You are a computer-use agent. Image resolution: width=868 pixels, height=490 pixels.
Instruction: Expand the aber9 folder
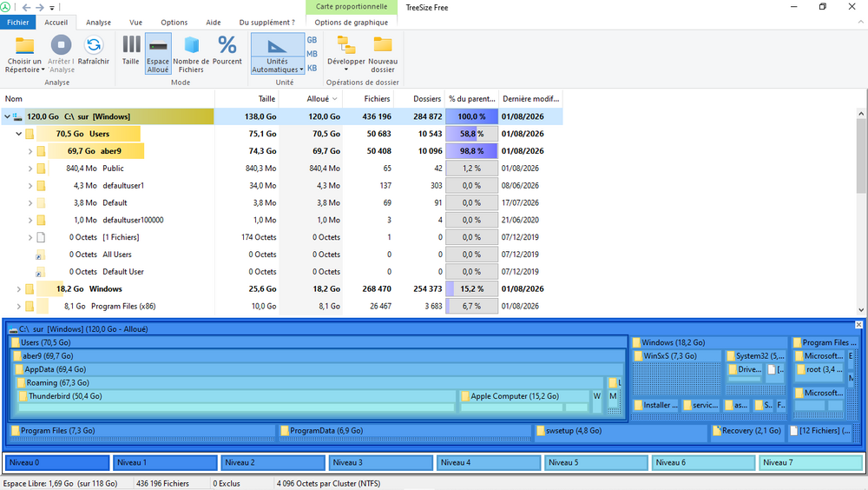pos(30,151)
